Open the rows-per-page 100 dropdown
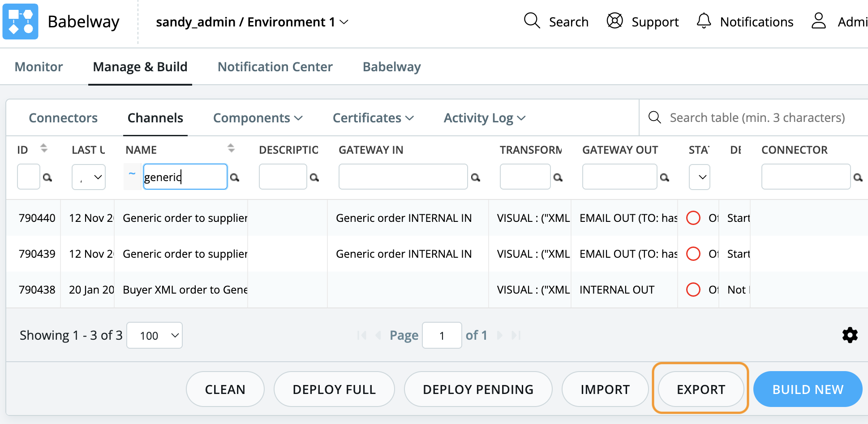Screen dimensions: 868x424 coord(155,335)
